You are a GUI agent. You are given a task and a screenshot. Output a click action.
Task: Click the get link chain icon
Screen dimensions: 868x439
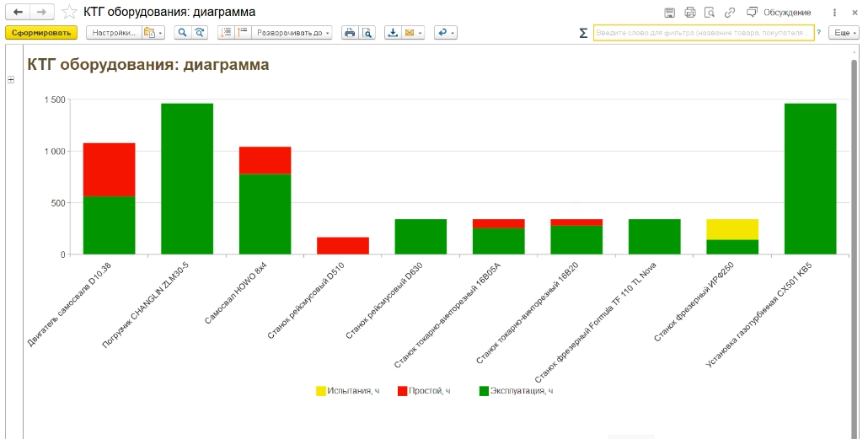pos(729,13)
